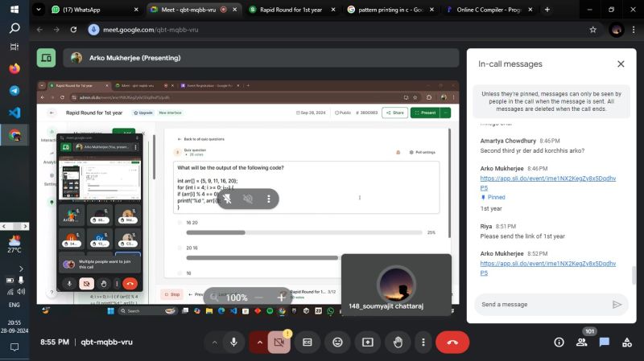This screenshot has height=361, width=644.
Task: Click the magnifier icon in zoom overlay
Action: [x=214, y=297]
